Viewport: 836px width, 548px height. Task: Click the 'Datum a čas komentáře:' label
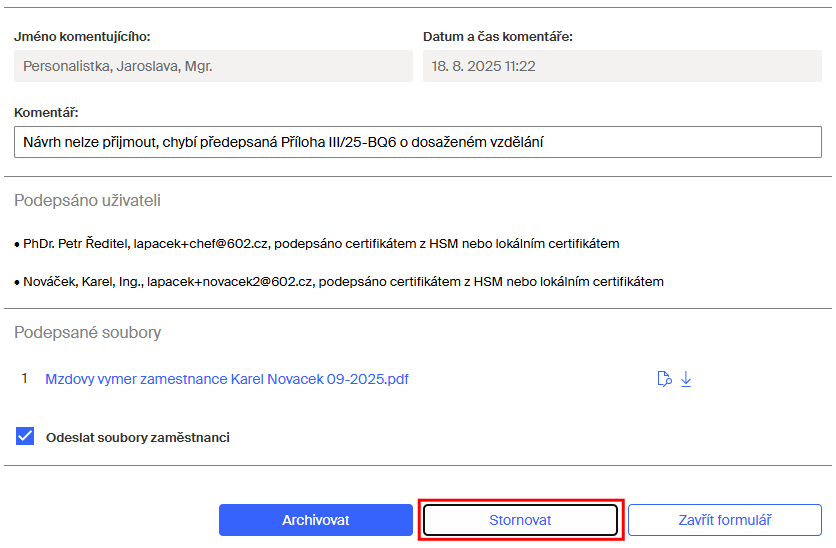click(x=497, y=37)
